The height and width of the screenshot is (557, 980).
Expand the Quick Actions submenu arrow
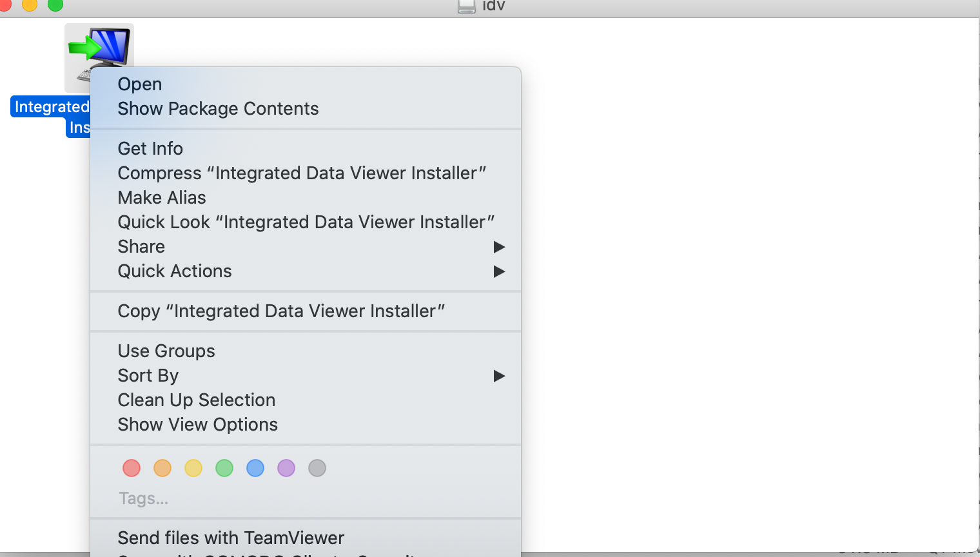498,271
